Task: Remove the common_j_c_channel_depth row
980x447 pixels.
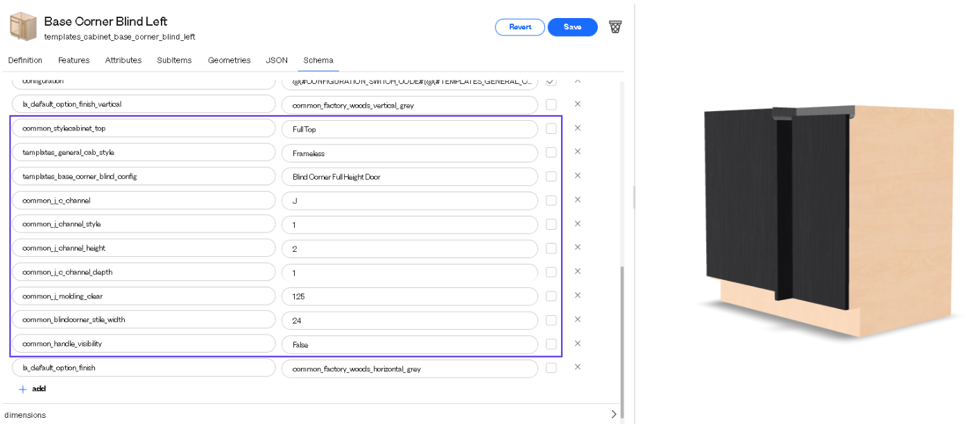Action: 577,271
